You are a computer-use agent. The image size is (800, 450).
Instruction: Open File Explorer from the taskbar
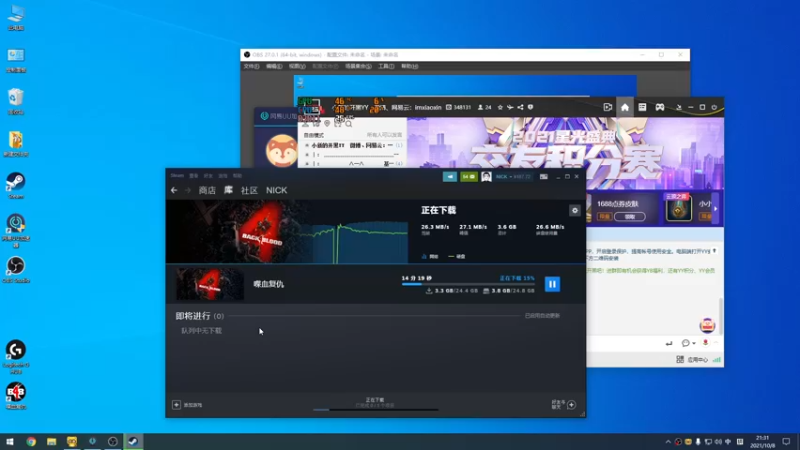52,442
